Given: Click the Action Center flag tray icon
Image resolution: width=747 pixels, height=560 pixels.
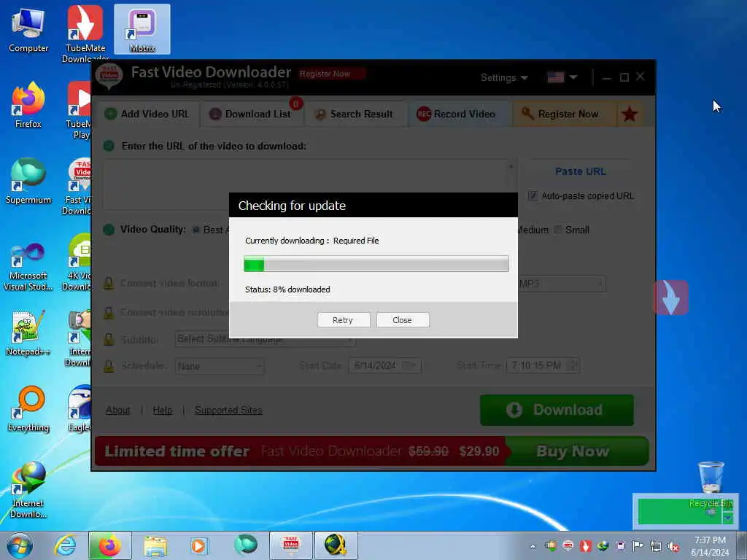Looking at the screenshot, I should [x=638, y=546].
